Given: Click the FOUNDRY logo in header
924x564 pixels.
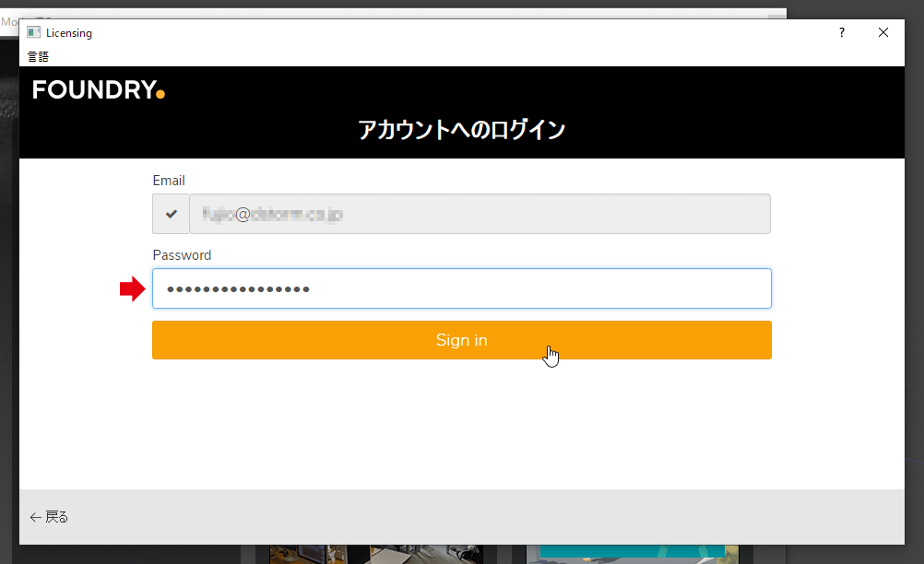Looking at the screenshot, I should click(x=99, y=90).
